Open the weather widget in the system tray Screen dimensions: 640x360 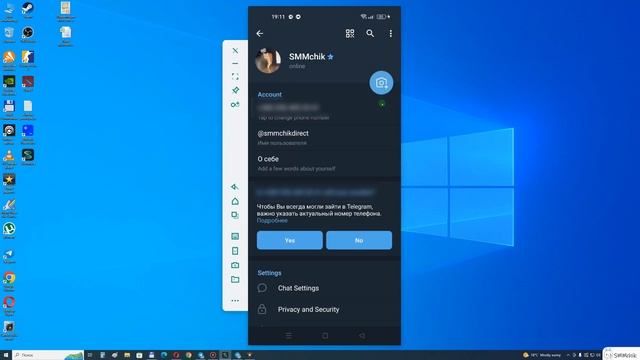coord(542,355)
